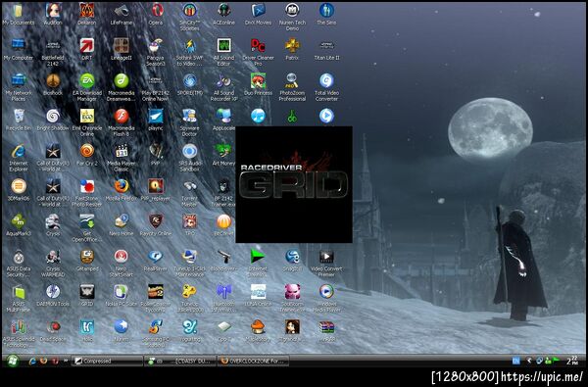Open Driver Cleaner Pro shortcut
Image resolution: width=588 pixels, height=387 pixels.
pyautogui.click(x=258, y=53)
